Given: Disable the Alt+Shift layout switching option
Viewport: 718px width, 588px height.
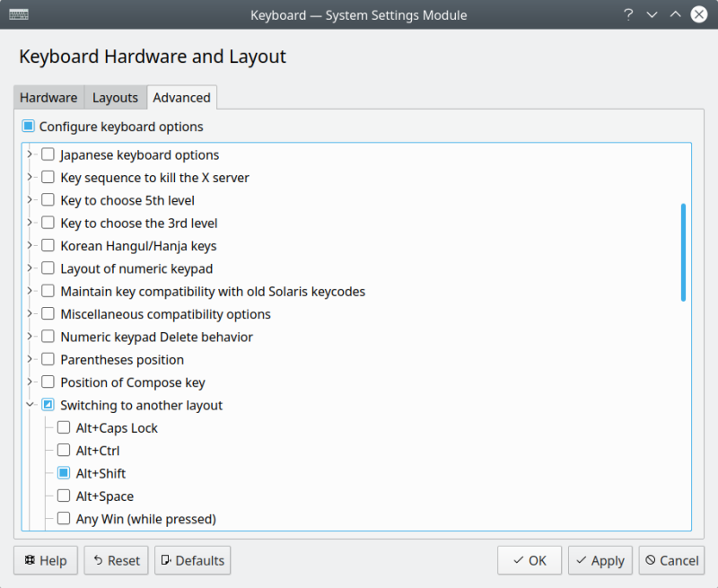Looking at the screenshot, I should (x=64, y=473).
